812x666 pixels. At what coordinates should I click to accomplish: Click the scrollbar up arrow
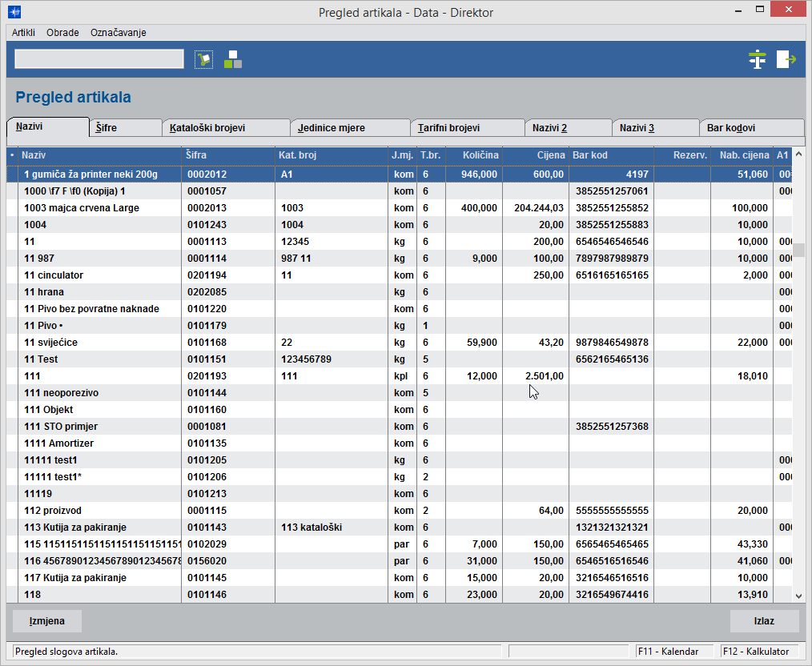coord(798,154)
